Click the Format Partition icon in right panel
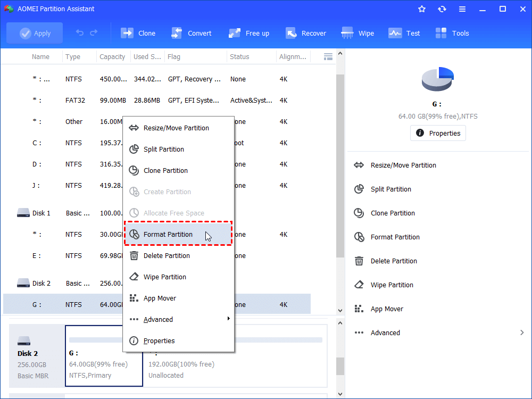 tap(359, 237)
